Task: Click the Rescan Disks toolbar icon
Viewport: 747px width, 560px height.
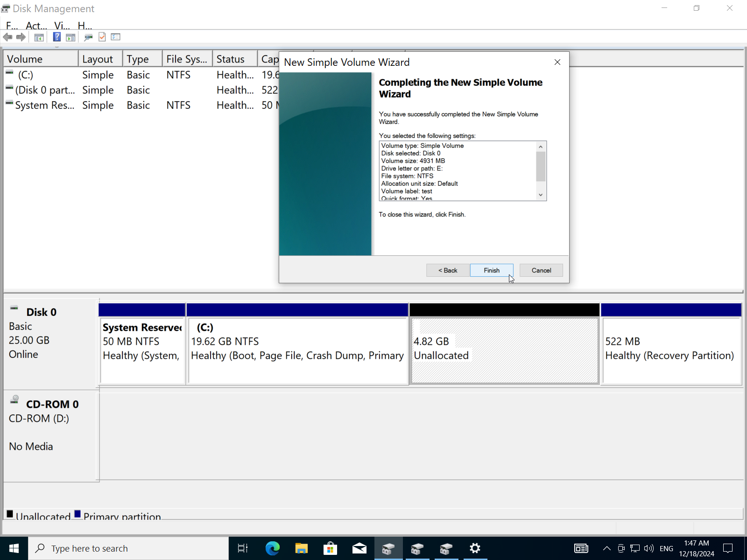Action: coord(88,37)
